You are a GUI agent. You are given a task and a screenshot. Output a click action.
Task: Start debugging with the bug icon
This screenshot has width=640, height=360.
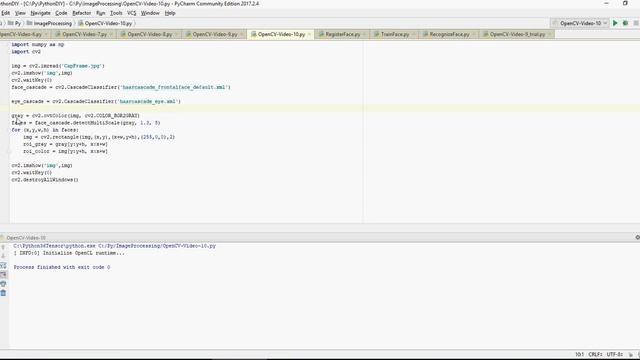tap(625, 23)
